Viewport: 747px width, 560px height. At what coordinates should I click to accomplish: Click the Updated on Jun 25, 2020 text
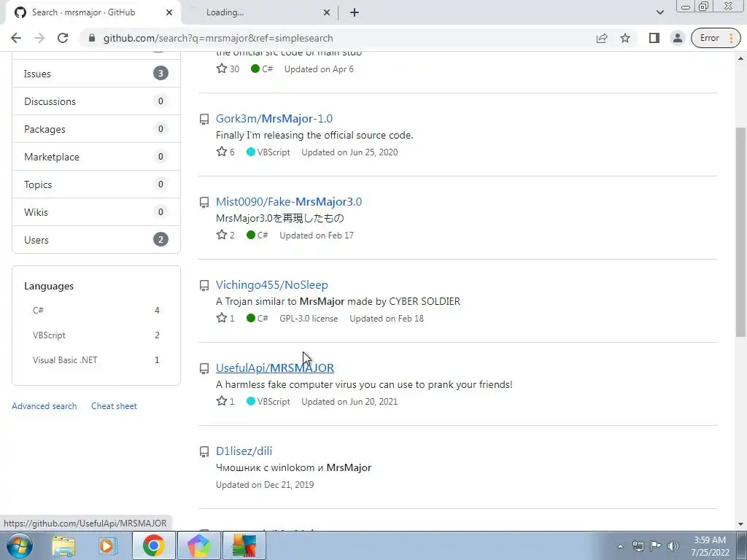pyautogui.click(x=349, y=152)
